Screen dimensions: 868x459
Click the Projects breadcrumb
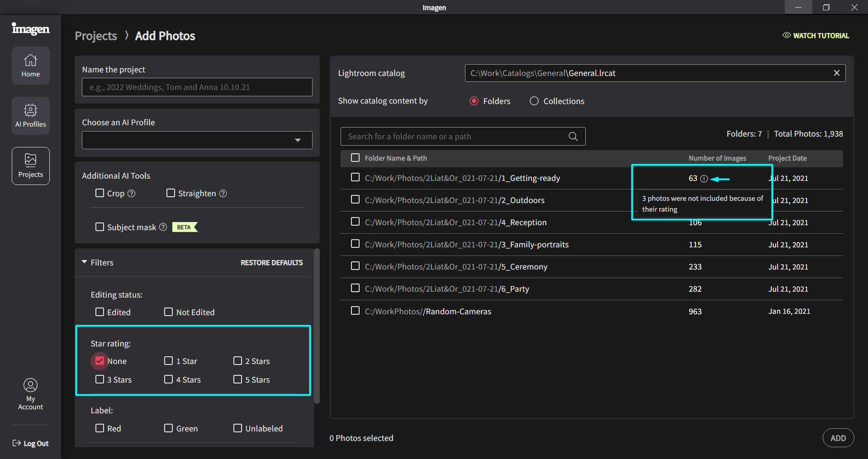(96, 36)
